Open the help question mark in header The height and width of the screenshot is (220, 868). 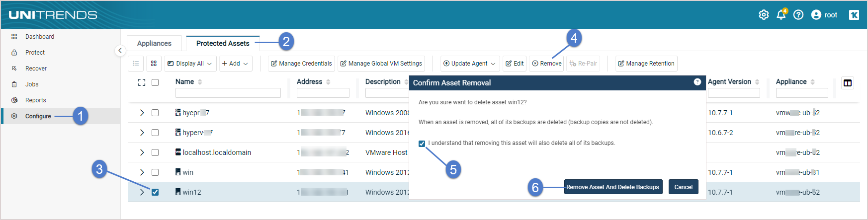tap(798, 15)
